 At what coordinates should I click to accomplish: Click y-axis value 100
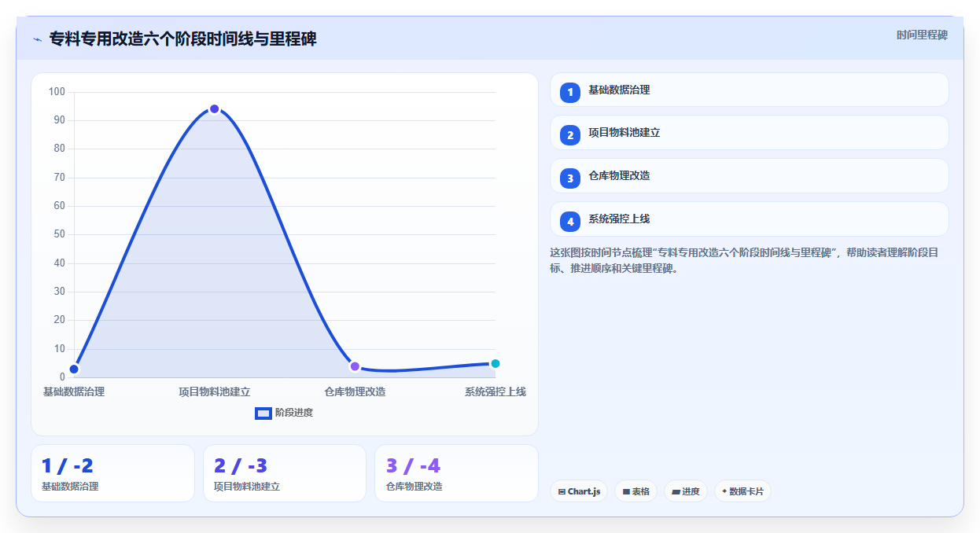(57, 92)
